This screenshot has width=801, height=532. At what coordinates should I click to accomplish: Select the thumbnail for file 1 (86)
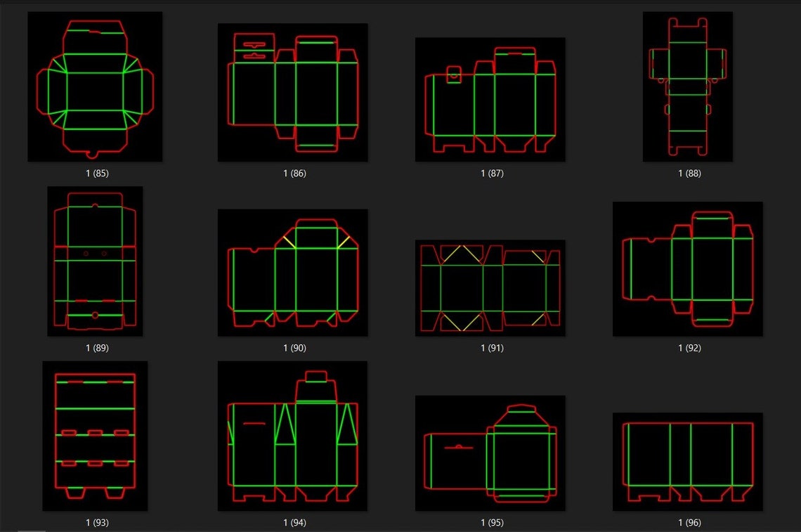[x=293, y=93]
